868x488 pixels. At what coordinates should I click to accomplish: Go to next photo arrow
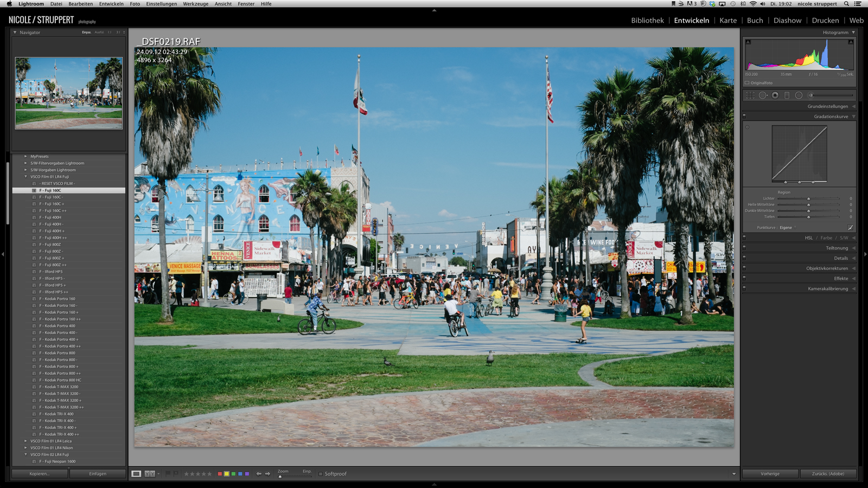(267, 474)
